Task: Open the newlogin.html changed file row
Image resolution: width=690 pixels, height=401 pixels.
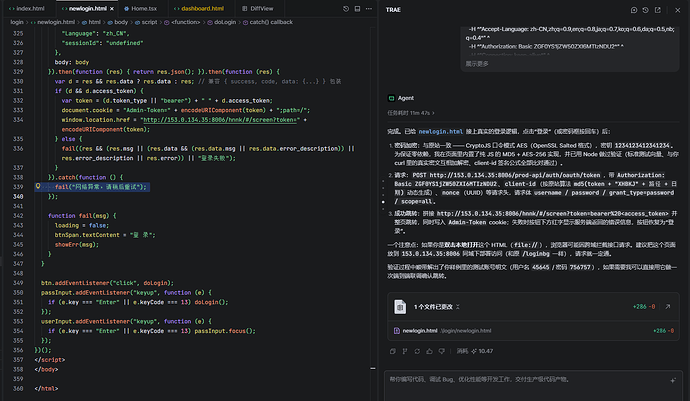Action: point(533,331)
